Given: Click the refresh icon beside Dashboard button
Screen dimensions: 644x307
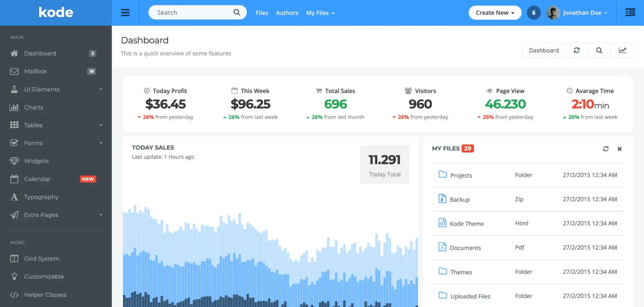Looking at the screenshot, I should 577,50.
